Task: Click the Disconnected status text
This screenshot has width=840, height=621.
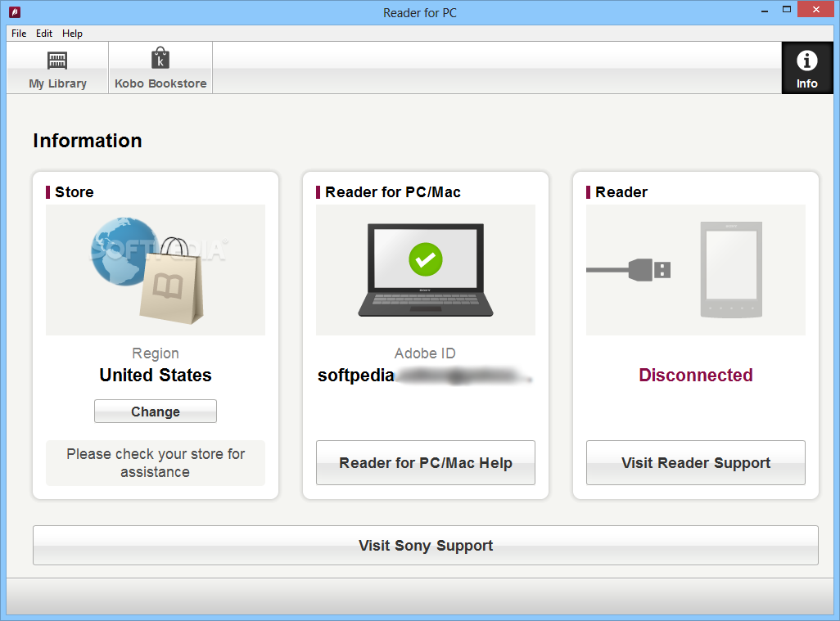Action: tap(695, 376)
